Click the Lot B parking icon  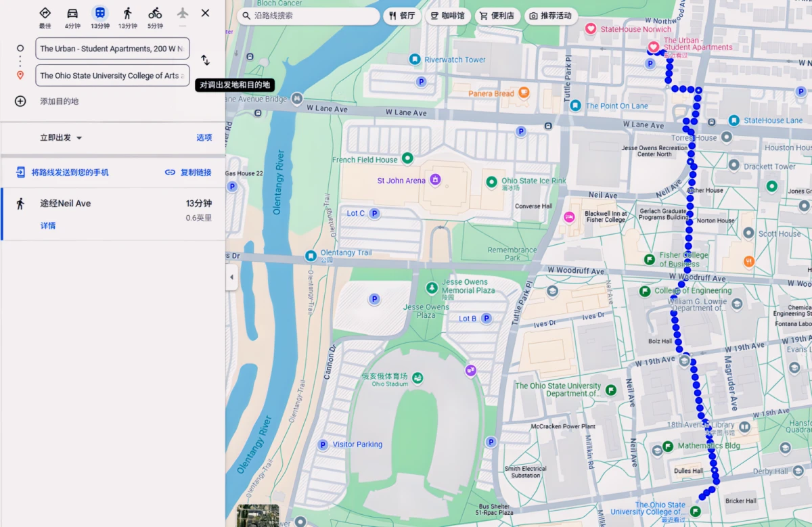(x=486, y=318)
